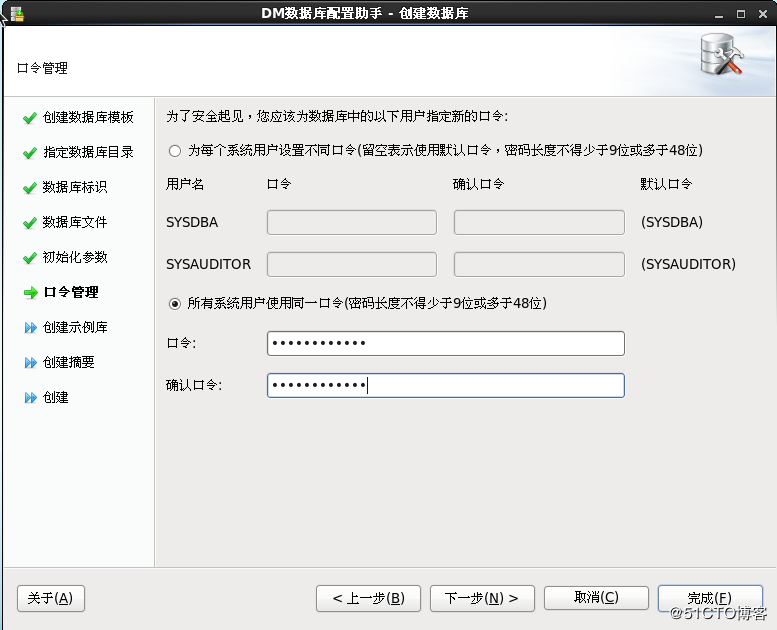The height and width of the screenshot is (630, 777).
Task: Select radio for different password per user
Action: [174, 151]
